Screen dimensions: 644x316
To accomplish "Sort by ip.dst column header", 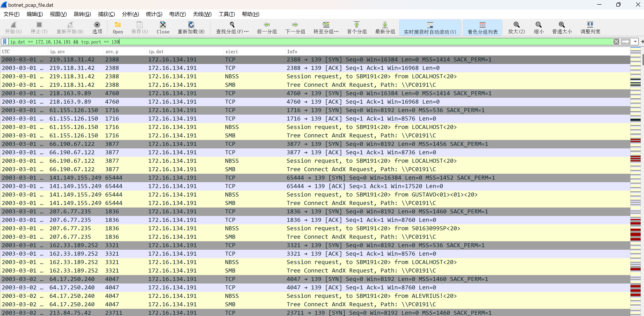I will coord(185,52).
